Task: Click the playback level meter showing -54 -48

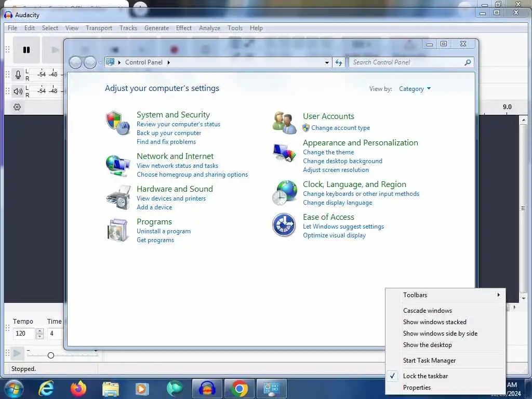Action: pyautogui.click(x=46, y=91)
